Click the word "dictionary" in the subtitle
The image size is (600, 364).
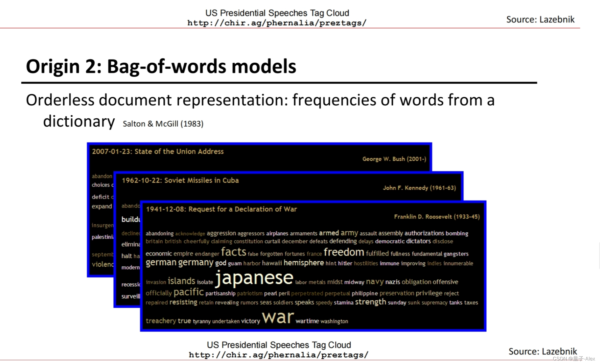point(79,122)
